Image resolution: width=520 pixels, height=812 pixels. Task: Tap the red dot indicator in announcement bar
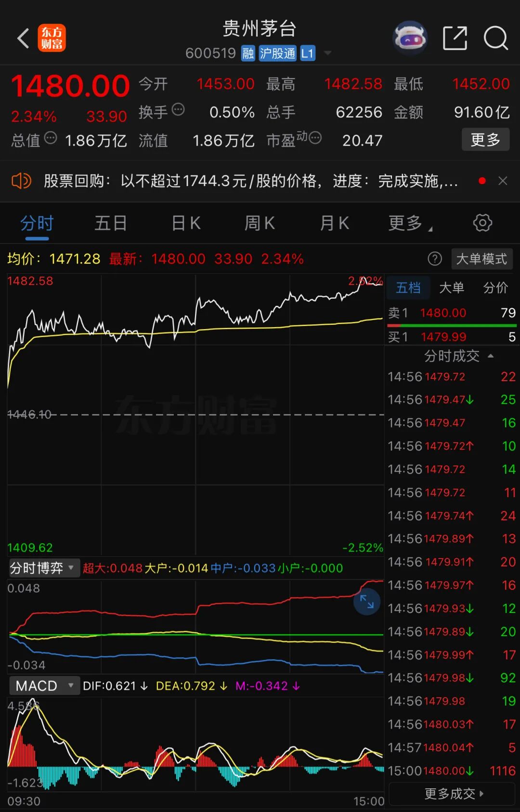click(482, 181)
